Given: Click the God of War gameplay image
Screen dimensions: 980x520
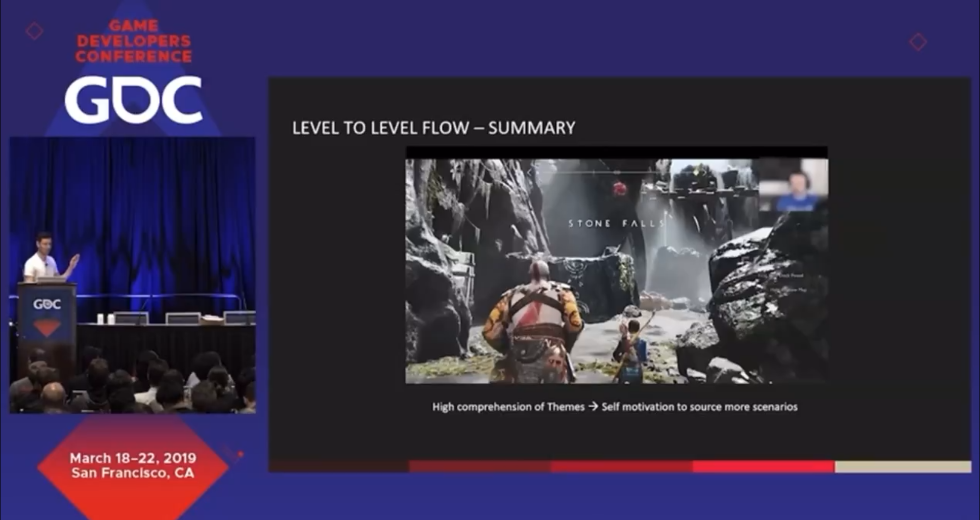Looking at the screenshot, I should (x=617, y=270).
